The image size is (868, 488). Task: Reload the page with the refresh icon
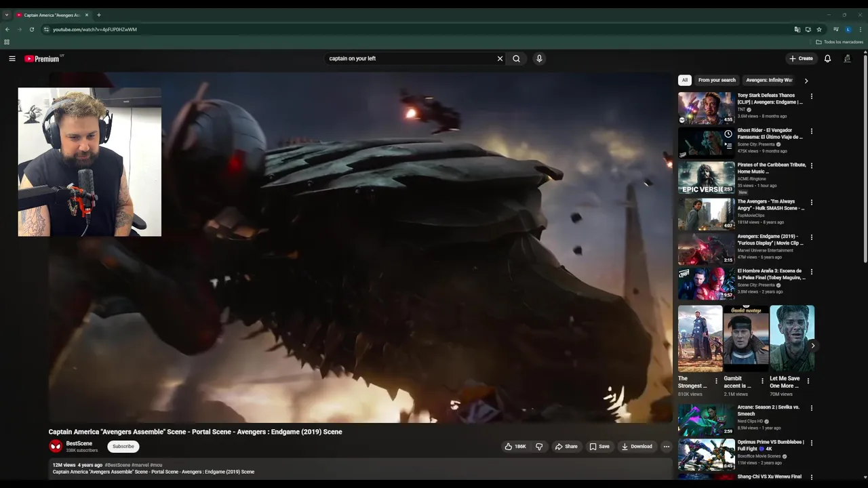pyautogui.click(x=32, y=29)
